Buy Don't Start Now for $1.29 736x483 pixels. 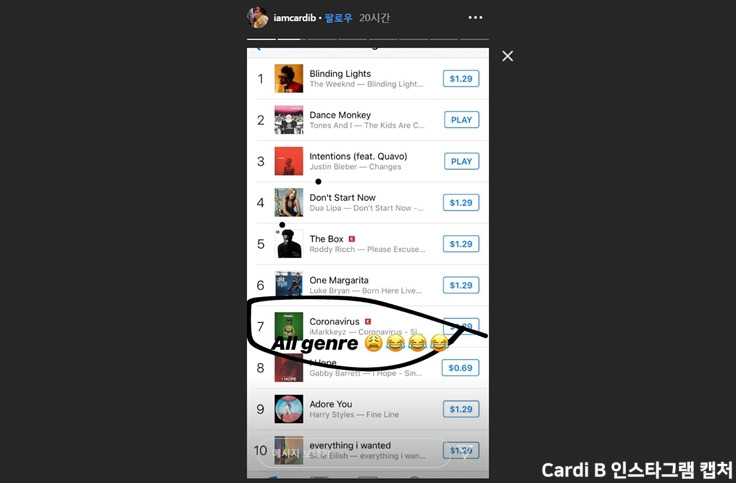[461, 202]
